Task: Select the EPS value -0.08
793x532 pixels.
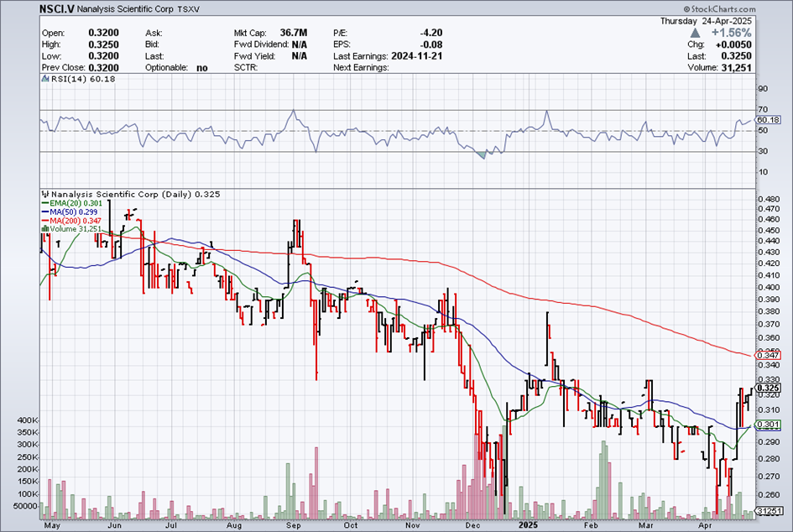Action: [x=430, y=44]
